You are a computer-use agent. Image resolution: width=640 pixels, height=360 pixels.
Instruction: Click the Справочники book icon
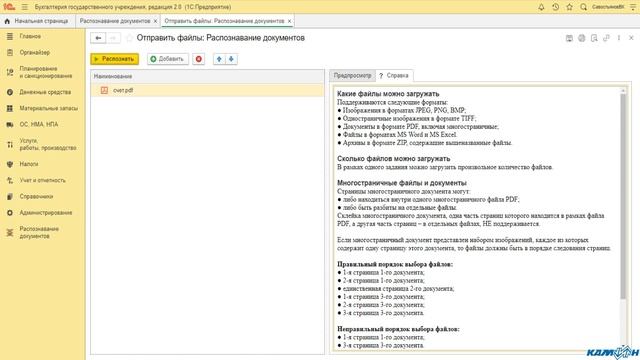[10, 197]
